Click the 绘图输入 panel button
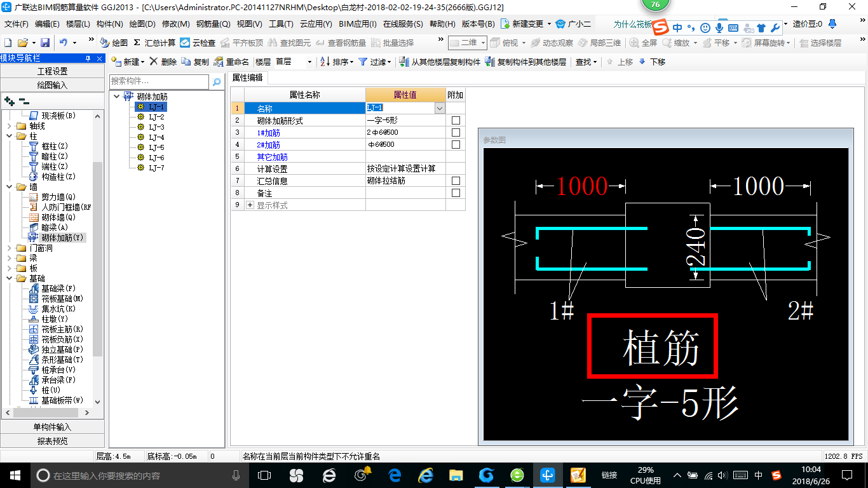This screenshot has width=868, height=488. tap(52, 85)
